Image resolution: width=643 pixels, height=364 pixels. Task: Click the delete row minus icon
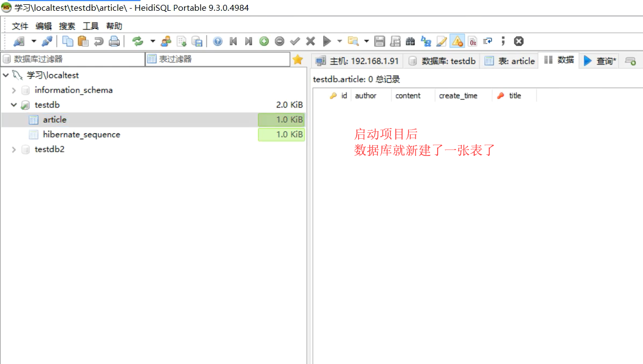coord(280,41)
